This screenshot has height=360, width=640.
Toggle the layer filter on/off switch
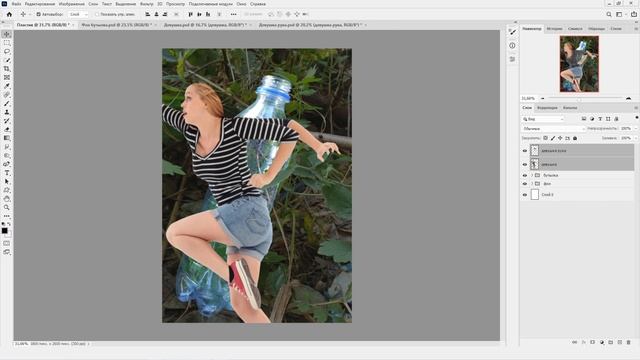tap(636, 118)
